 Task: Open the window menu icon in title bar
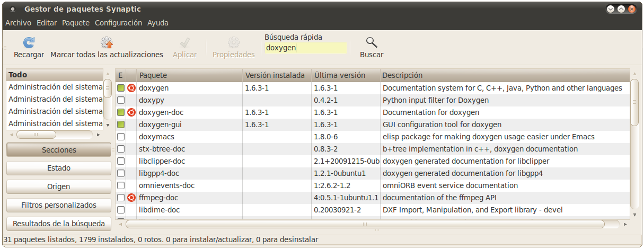click(12, 10)
